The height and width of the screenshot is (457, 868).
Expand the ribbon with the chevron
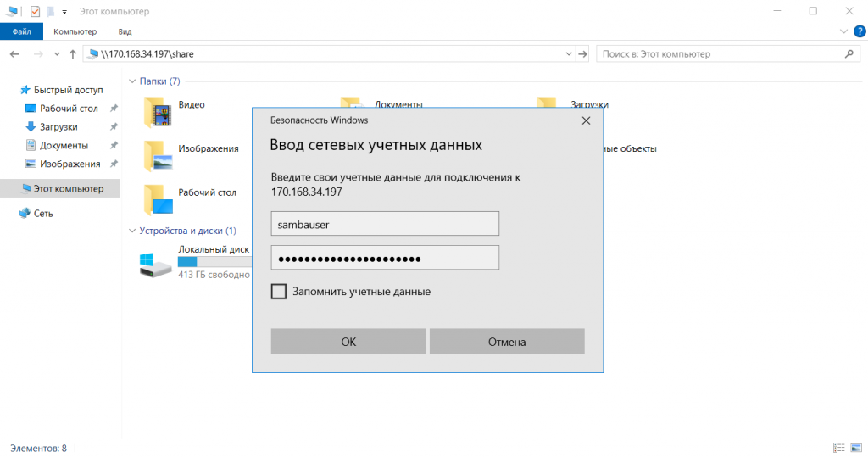tap(843, 31)
